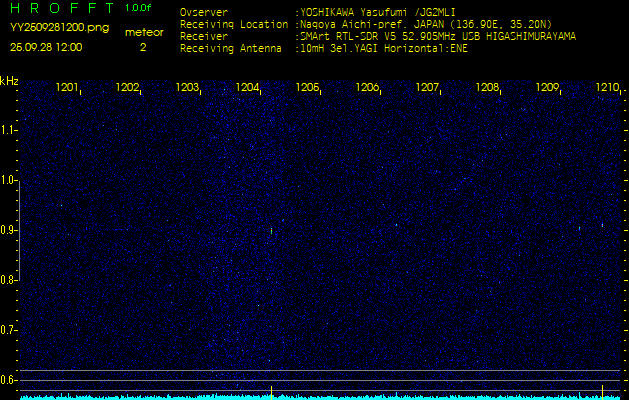Click the meteor echo just before 1210

[603, 225]
